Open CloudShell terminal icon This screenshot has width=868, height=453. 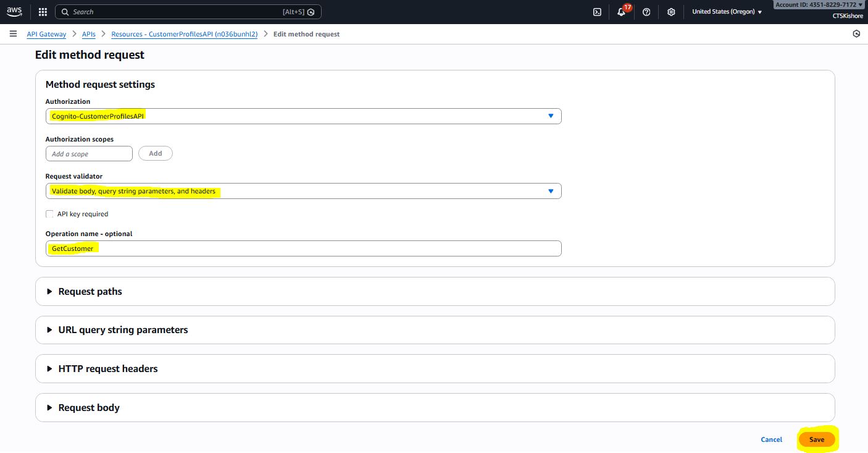click(x=597, y=12)
